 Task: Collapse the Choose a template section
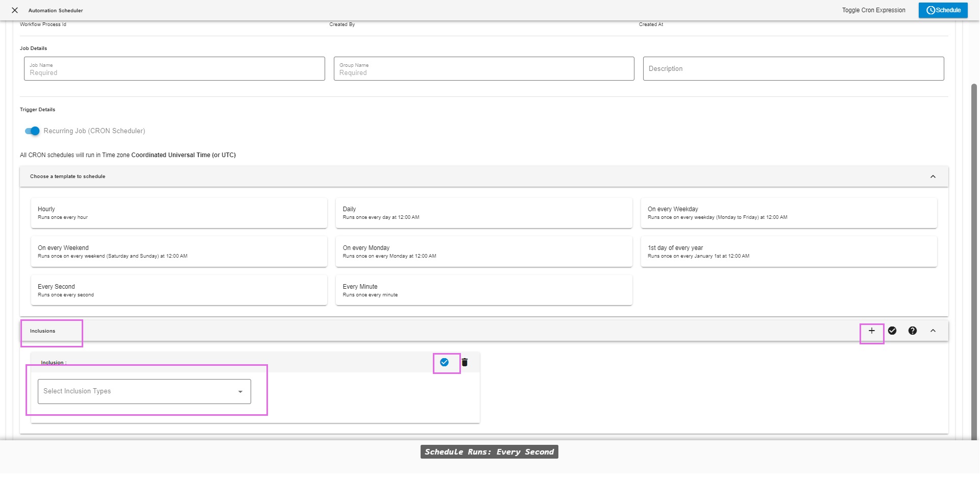pos(933,177)
